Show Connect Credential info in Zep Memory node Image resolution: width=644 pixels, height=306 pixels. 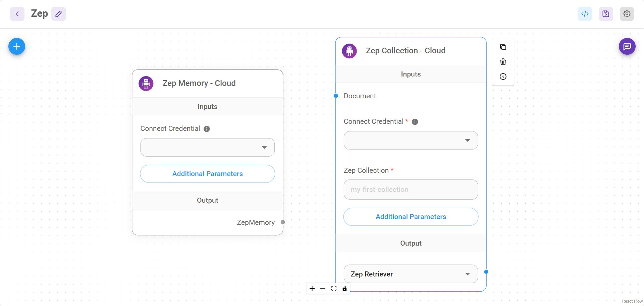point(207,129)
